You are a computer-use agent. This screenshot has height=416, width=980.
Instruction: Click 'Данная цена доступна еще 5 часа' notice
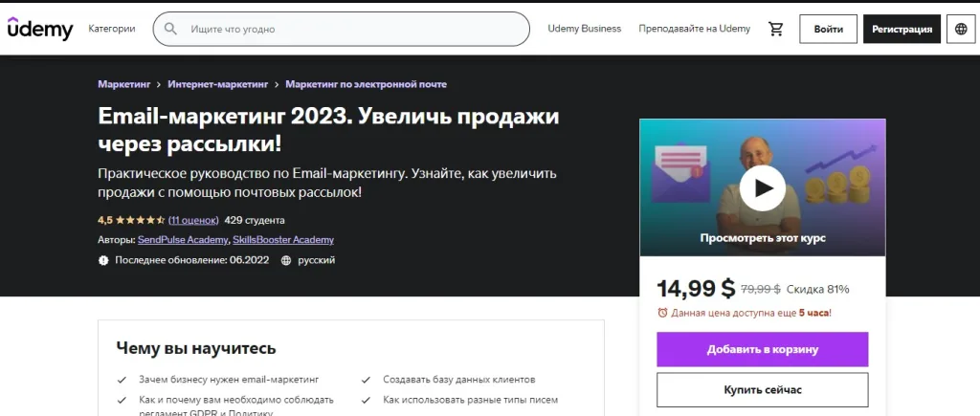tap(750, 313)
